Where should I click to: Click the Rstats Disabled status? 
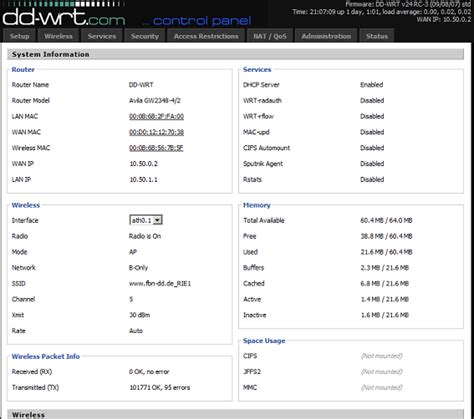tap(372, 179)
